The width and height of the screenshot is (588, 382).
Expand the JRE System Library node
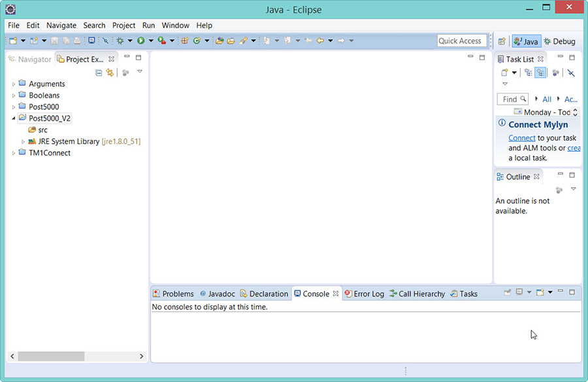(23, 141)
